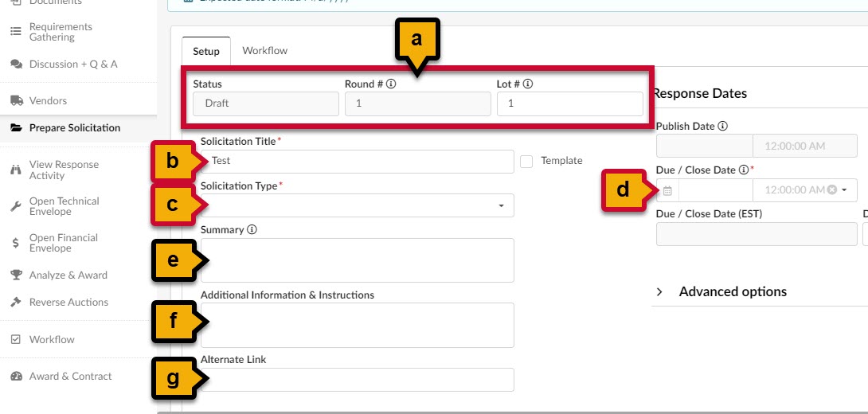Click the info icon beside Publish Date

(722, 126)
